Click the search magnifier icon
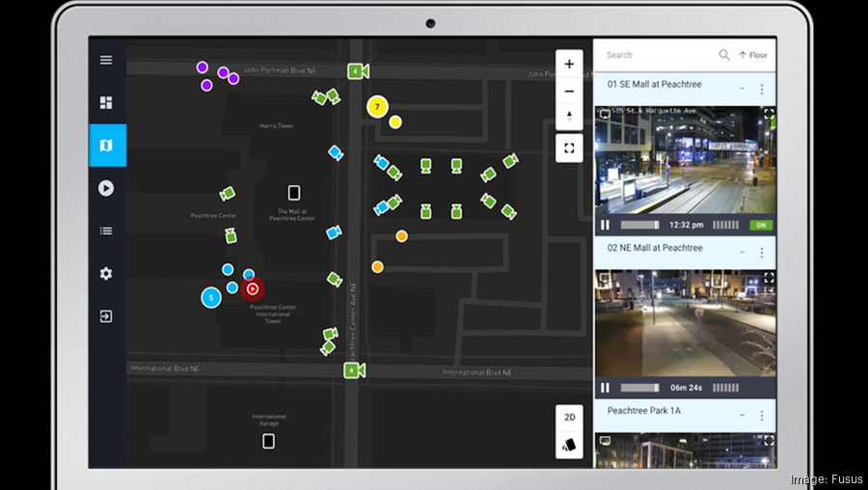 724,55
